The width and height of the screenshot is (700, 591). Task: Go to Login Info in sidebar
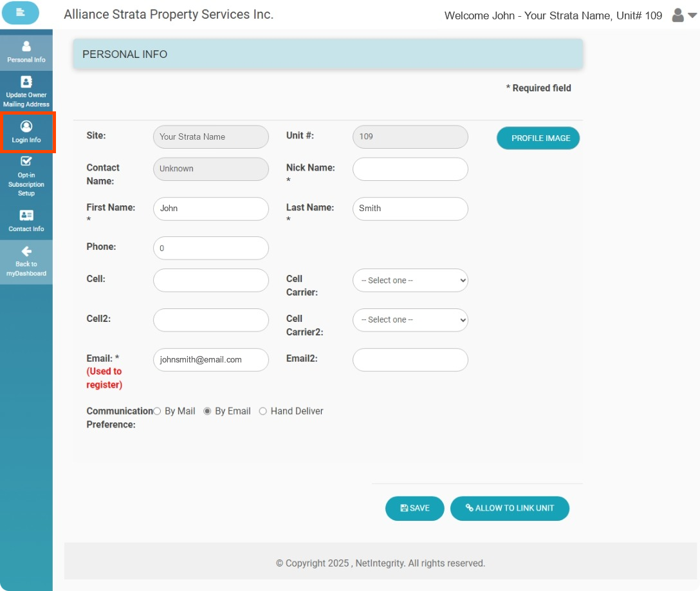(x=26, y=127)
